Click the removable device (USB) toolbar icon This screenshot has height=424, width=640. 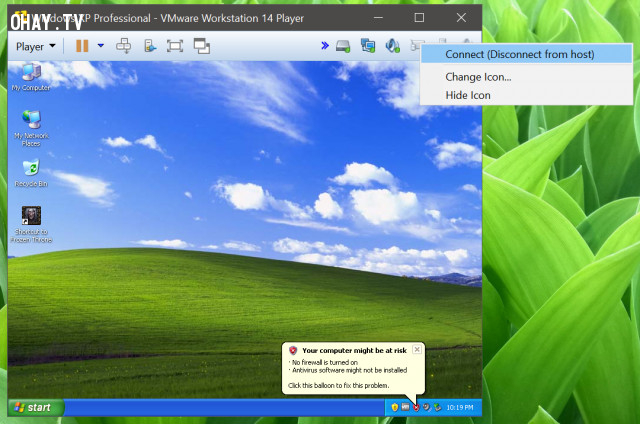tap(150, 46)
